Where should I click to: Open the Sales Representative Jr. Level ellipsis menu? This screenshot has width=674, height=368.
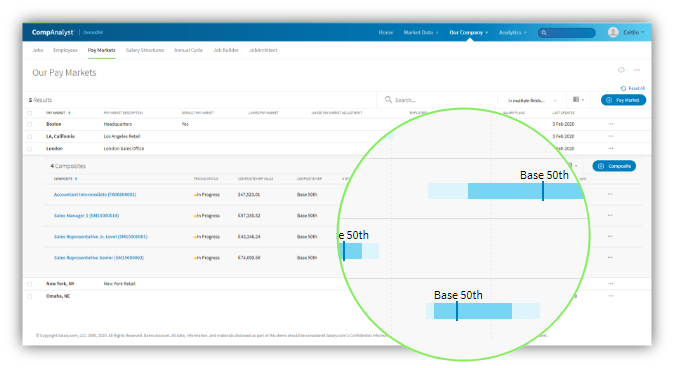[610, 236]
